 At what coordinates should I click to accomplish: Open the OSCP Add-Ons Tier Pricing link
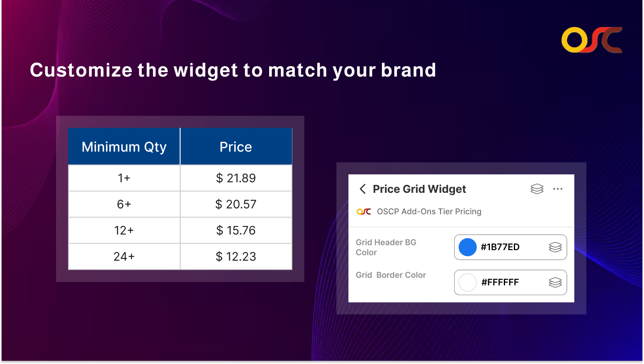pos(429,211)
